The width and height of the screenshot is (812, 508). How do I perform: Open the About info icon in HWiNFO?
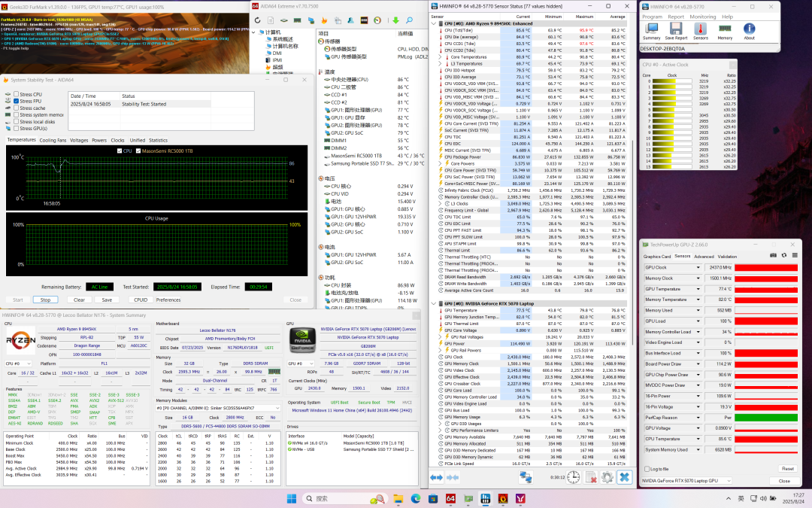tap(749, 30)
